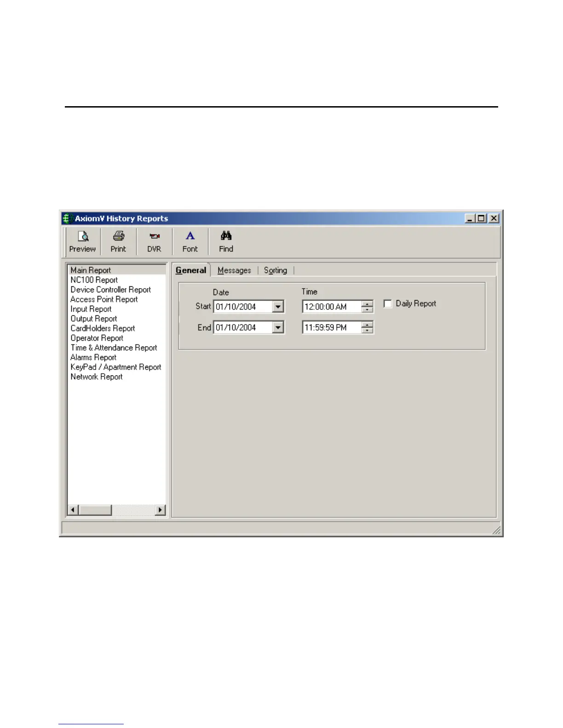Select KeyPad / Apartment Report
The image size is (563, 728).
coord(116,367)
